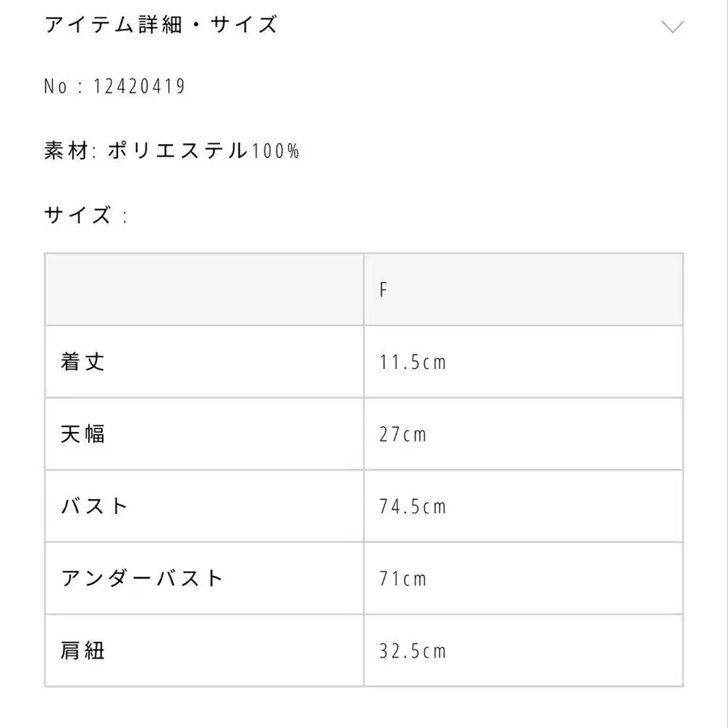
Task: Click the 74.5cm bust value
Action: pos(413,506)
